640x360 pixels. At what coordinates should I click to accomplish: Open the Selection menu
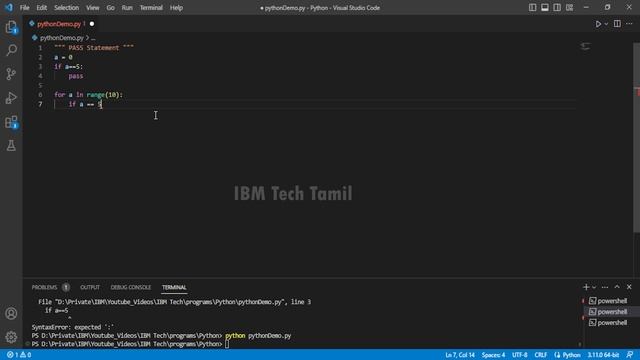point(66,7)
